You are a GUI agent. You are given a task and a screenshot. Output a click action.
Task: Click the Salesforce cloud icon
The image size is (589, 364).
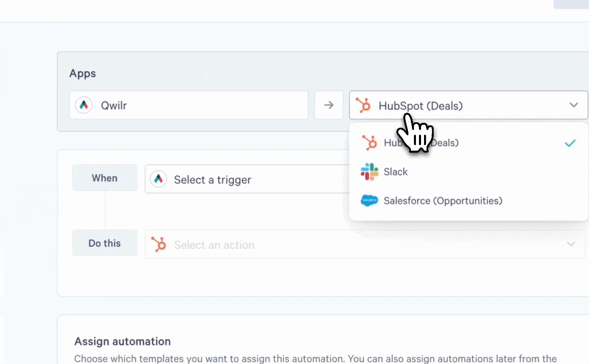pyautogui.click(x=369, y=201)
